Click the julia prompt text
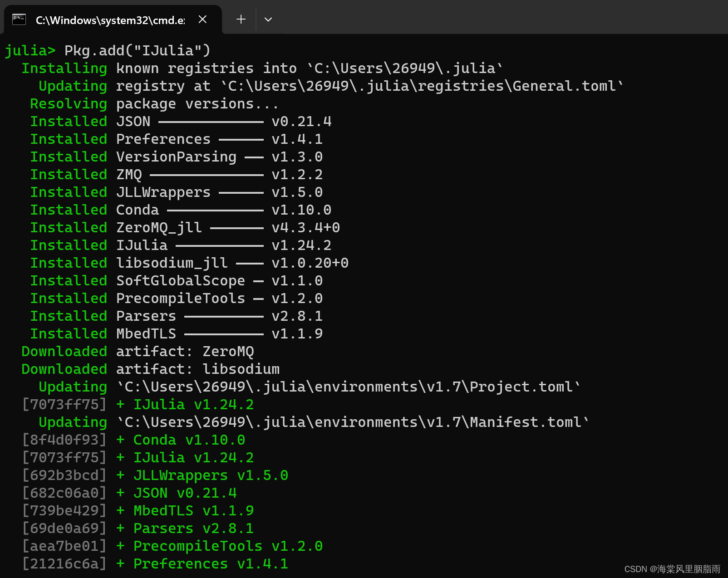This screenshot has height=578, width=728. 30,50
